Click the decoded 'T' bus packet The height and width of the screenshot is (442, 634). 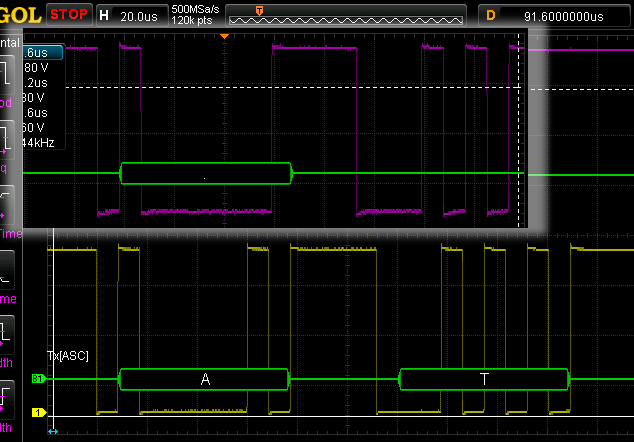coord(484,379)
